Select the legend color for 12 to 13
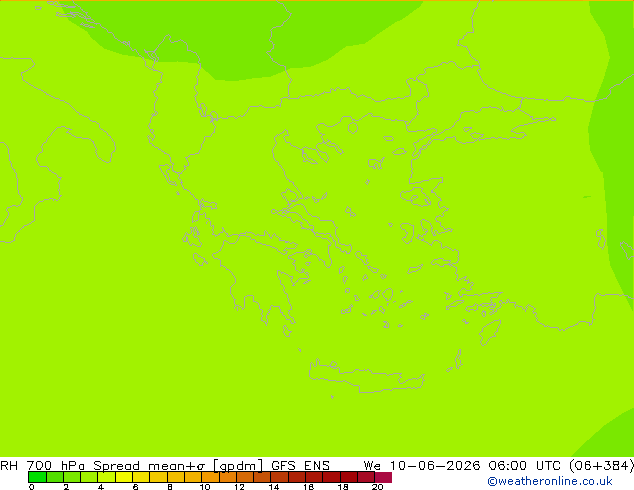The width and height of the screenshot is (634, 490). pyautogui.click(x=245, y=477)
